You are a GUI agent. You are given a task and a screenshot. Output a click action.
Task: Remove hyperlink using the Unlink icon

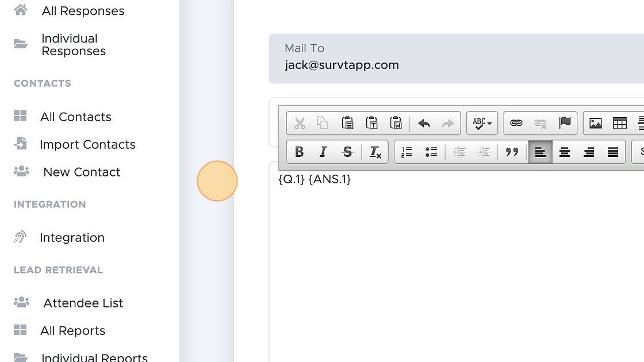[x=540, y=123]
